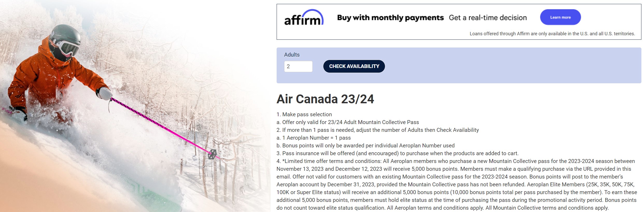The image size is (644, 212).
Task: Select the value 2 in Adults box
Action: (288, 66)
